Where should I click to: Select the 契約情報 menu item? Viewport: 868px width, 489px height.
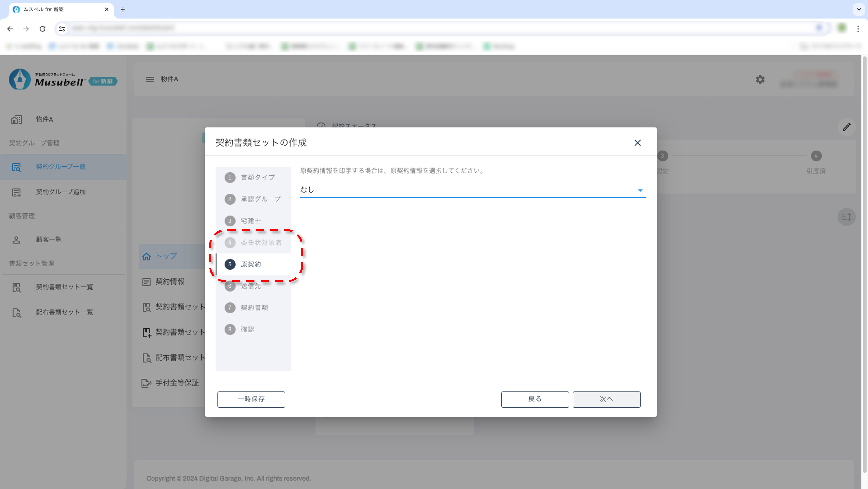pos(170,282)
